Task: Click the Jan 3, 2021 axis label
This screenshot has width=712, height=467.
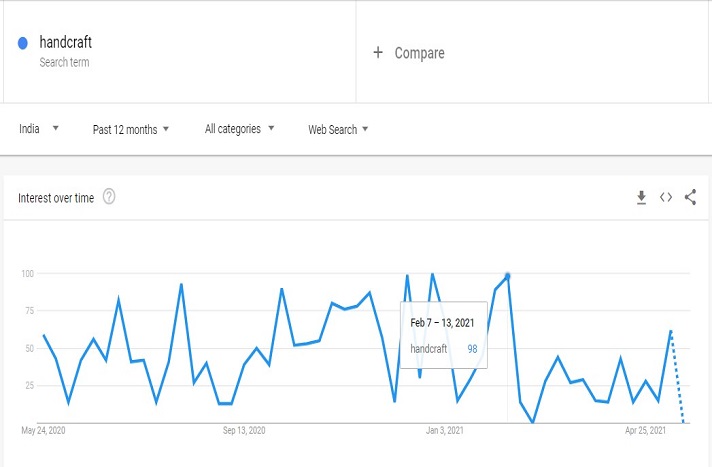Action: pos(444,431)
